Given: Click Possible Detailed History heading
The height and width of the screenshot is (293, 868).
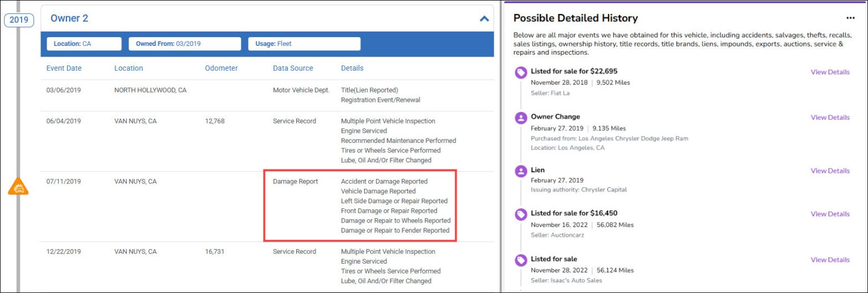Looking at the screenshot, I should click(576, 18).
